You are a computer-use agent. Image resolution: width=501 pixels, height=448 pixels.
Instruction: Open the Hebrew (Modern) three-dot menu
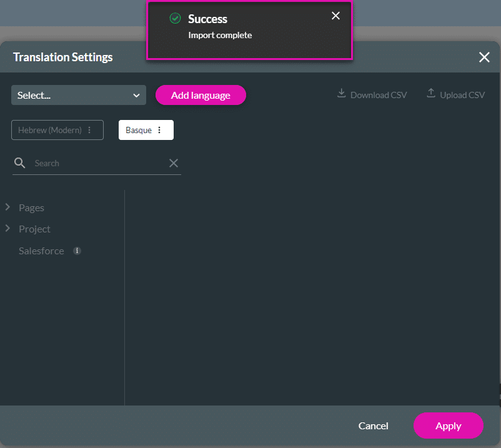[89, 130]
